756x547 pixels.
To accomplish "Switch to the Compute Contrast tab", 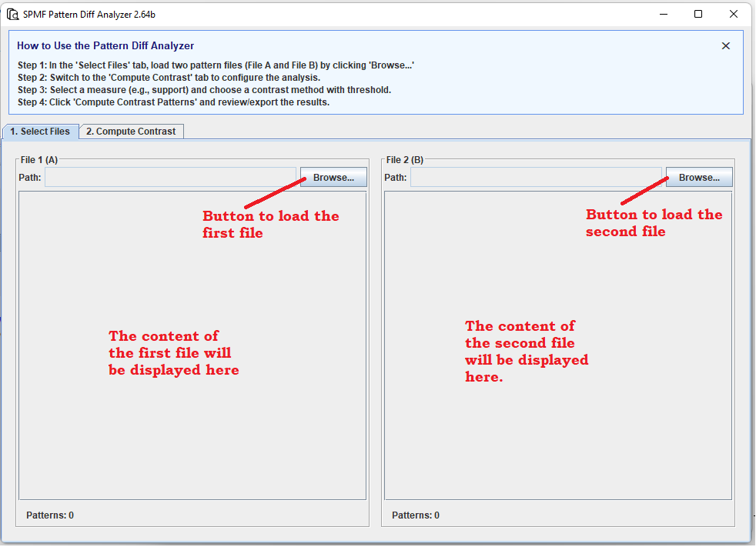I will coord(131,131).
